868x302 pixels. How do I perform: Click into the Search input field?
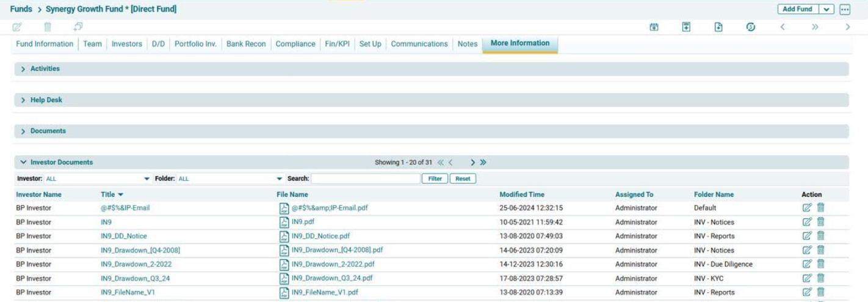(x=365, y=179)
